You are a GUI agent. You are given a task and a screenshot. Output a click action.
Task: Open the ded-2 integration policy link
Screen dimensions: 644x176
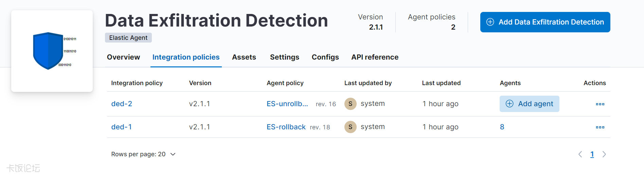122,104
